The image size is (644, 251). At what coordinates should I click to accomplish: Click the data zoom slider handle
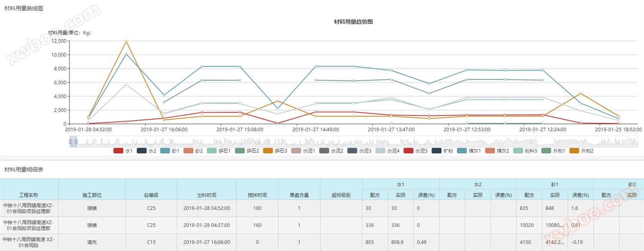[x=73, y=142]
